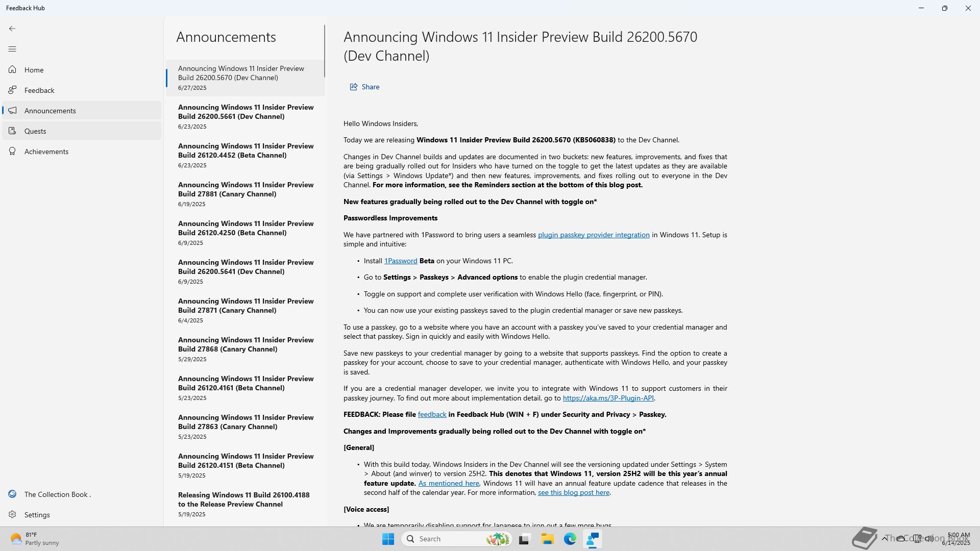Open Microsoft Edge from taskbar
The height and width of the screenshot is (551, 980).
pyautogui.click(x=570, y=539)
